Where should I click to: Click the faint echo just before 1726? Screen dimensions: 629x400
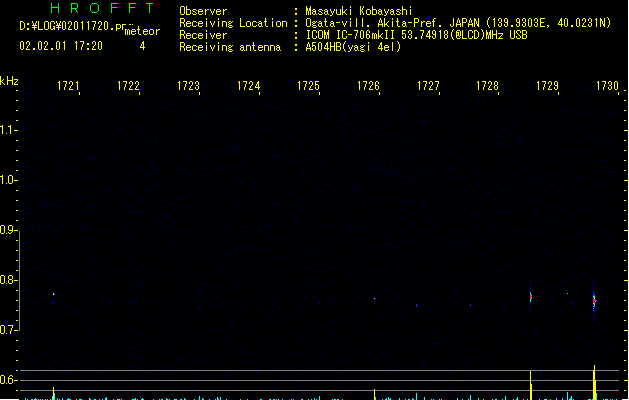point(375,298)
